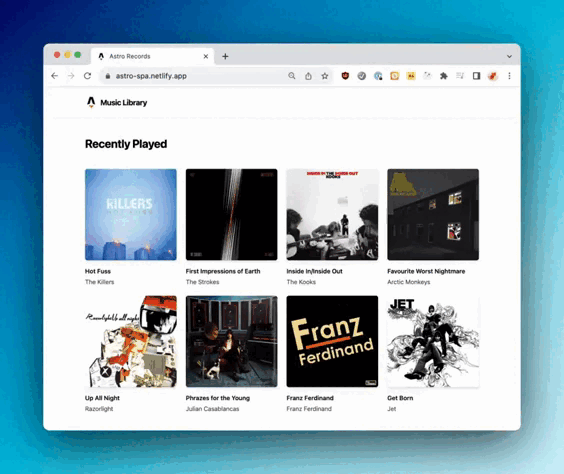564x474 pixels.
Task: Open the Up All Night album cover
Action: tap(131, 341)
